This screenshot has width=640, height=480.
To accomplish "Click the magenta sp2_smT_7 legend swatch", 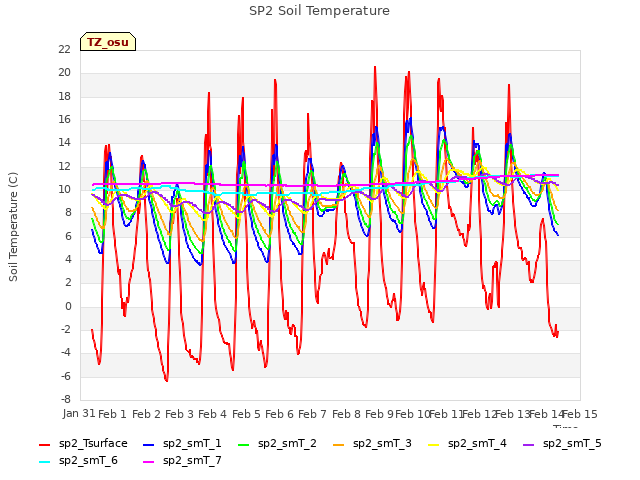I will (x=149, y=462).
